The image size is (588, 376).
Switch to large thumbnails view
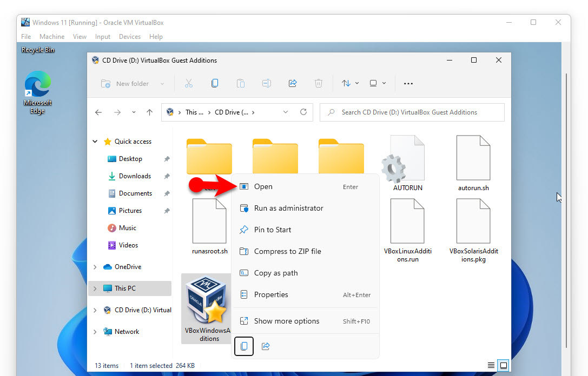tap(504, 366)
